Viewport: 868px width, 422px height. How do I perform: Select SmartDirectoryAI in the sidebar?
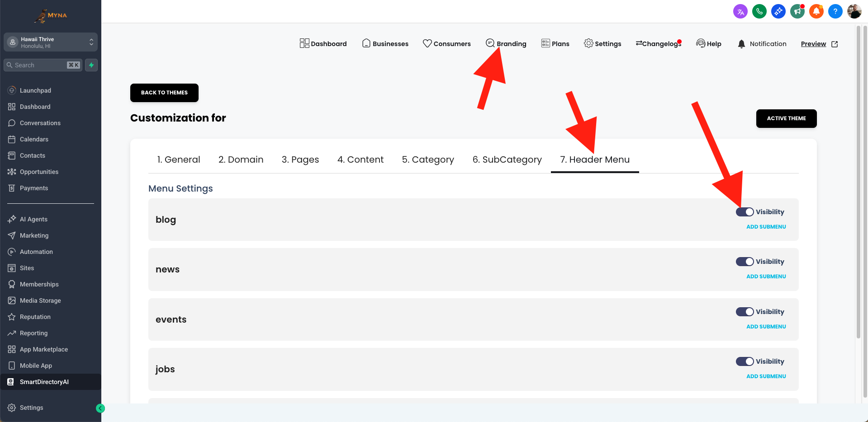click(51, 382)
